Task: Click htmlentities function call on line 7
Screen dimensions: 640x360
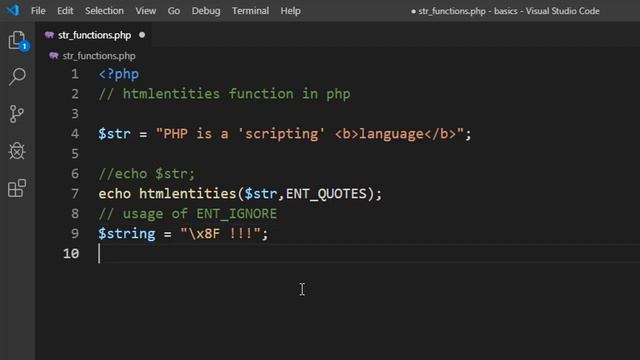Action: pos(188,193)
